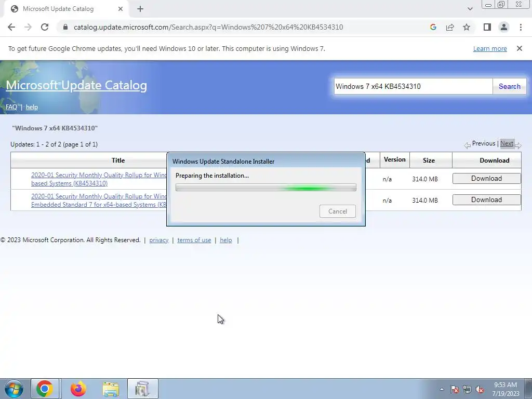Image resolution: width=532 pixels, height=399 pixels.
Task: Dismiss the Chrome update notice bar
Action: point(519,48)
